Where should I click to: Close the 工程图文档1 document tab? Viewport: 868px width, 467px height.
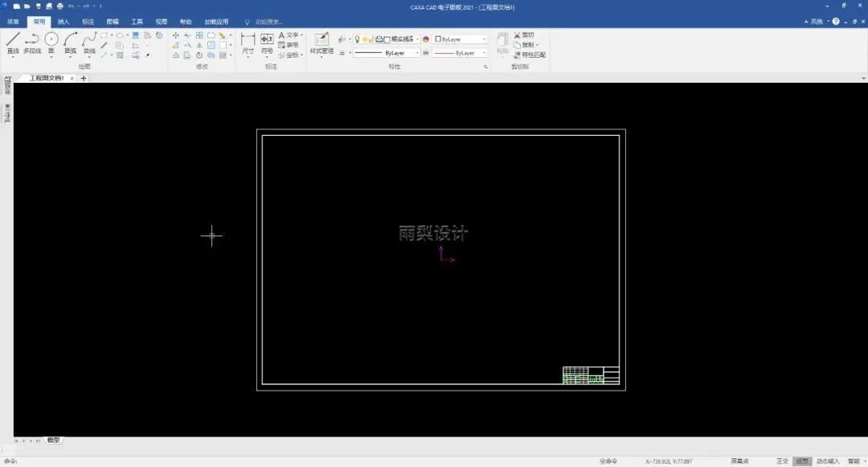point(72,79)
